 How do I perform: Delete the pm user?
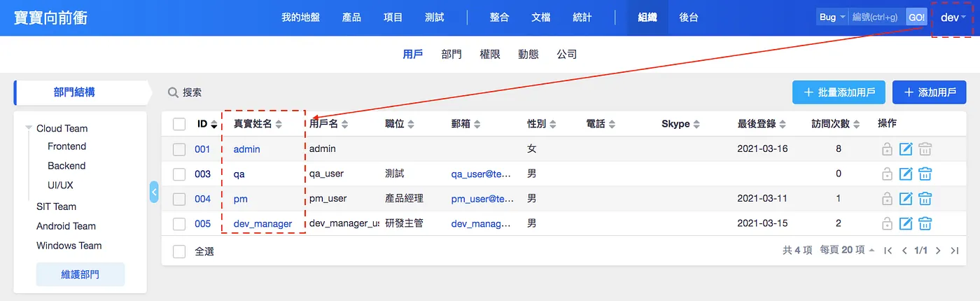tap(925, 199)
